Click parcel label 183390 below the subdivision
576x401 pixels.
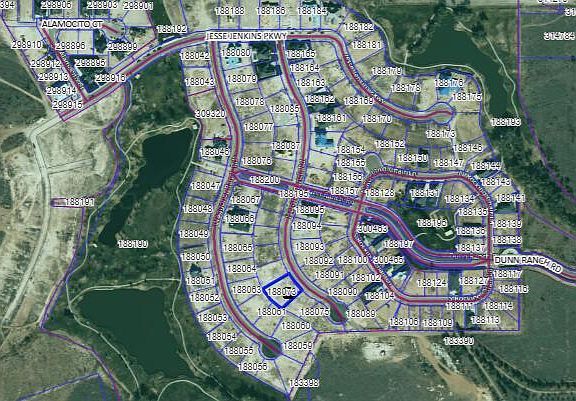[x=459, y=341]
